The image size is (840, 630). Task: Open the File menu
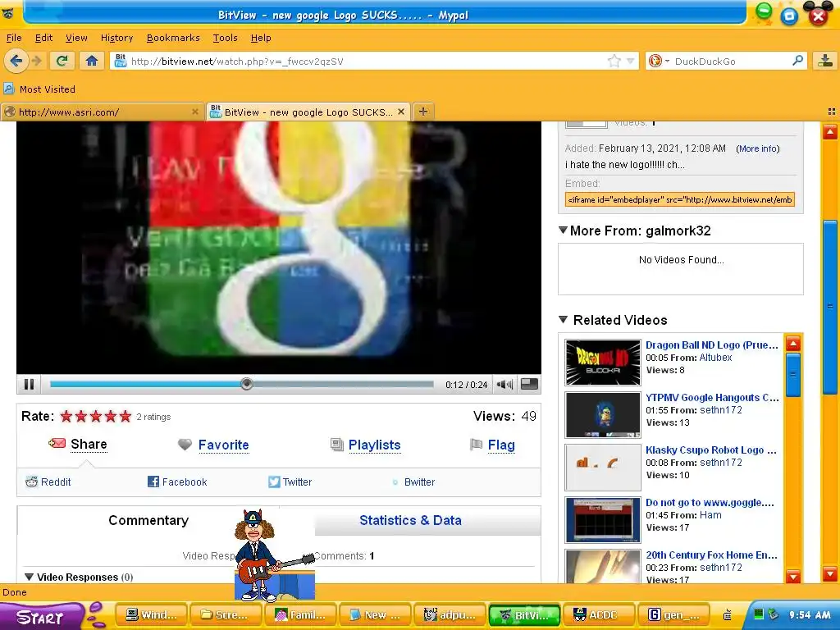[14, 38]
